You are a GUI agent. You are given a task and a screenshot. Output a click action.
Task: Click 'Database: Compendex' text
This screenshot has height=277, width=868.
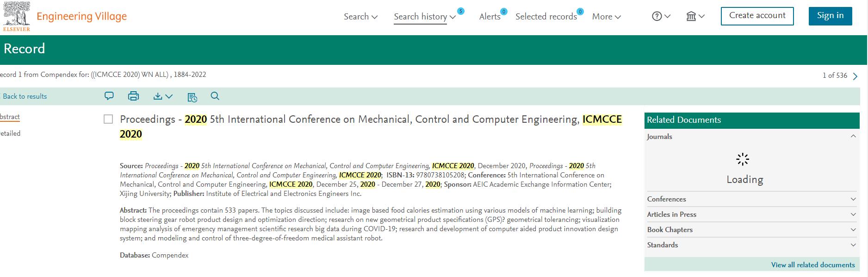(154, 255)
